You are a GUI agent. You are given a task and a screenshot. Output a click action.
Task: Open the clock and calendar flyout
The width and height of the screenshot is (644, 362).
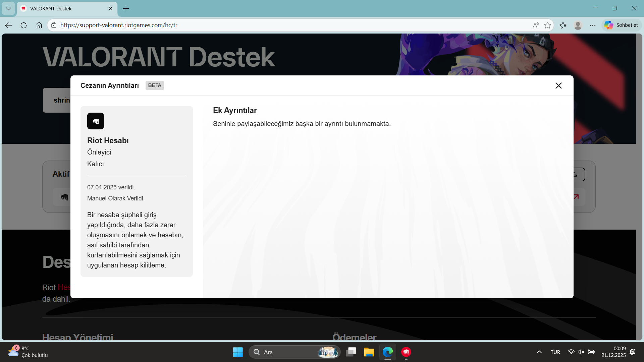tap(613, 352)
